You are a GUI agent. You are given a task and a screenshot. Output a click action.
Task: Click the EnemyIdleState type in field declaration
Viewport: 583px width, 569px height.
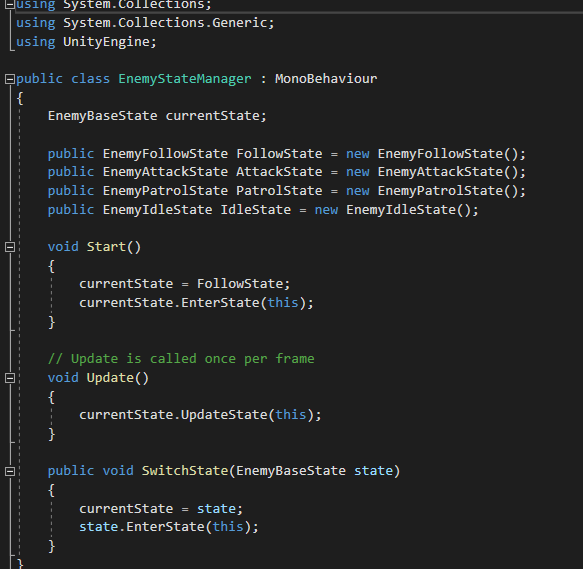[x=157, y=210]
